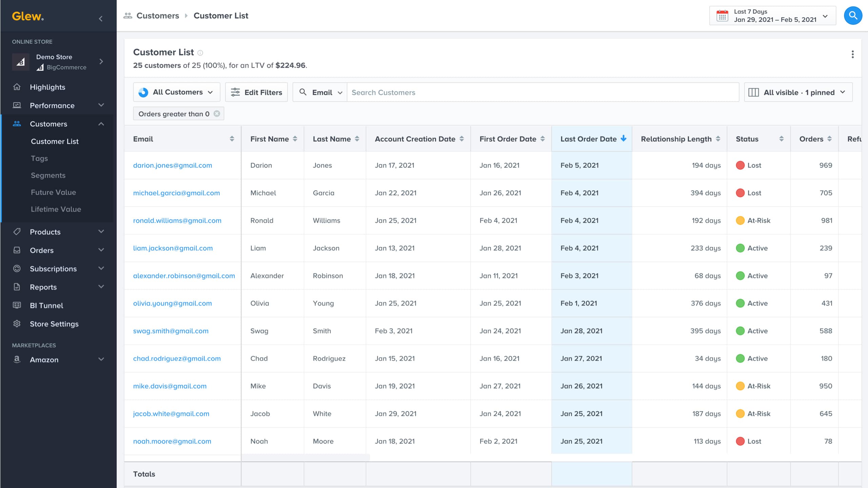Click the Rodriguez last name cell
Image resolution: width=868 pixels, height=488 pixels.
click(x=335, y=359)
